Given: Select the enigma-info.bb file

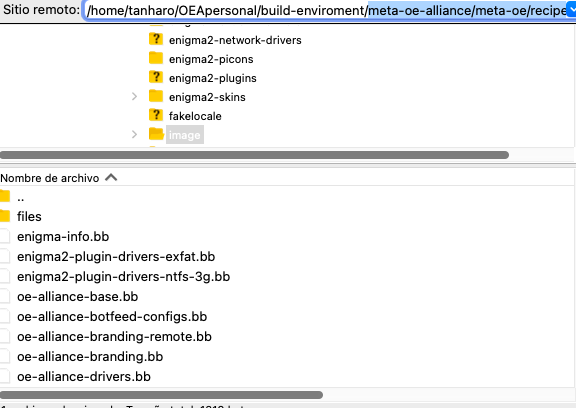Looking at the screenshot, I should (x=63, y=237).
